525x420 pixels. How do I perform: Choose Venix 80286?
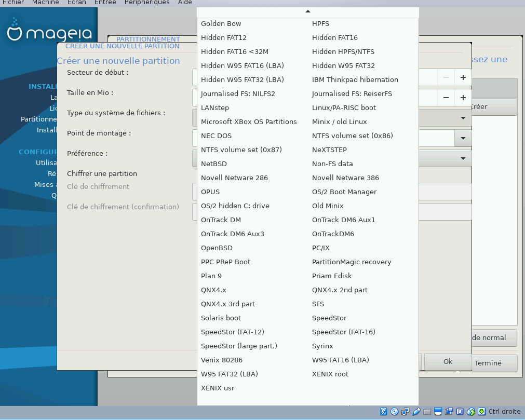(x=222, y=360)
